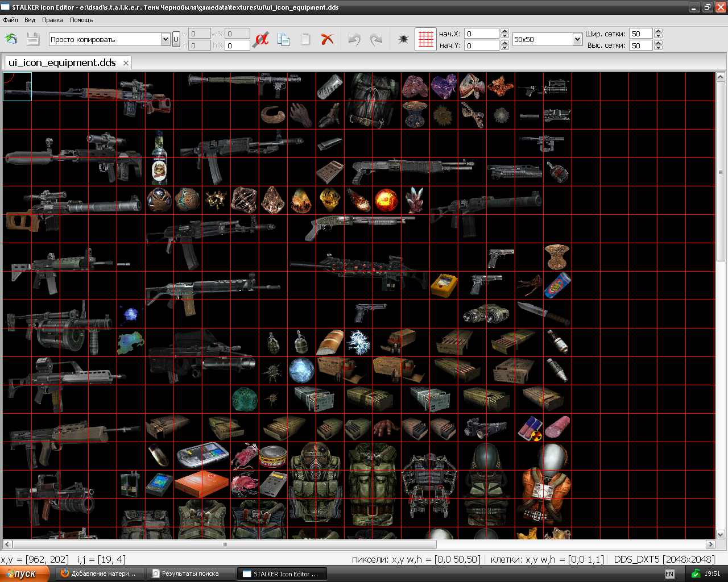Copy selection with the copy pages icon
This screenshot has width=728, height=582.
click(283, 39)
